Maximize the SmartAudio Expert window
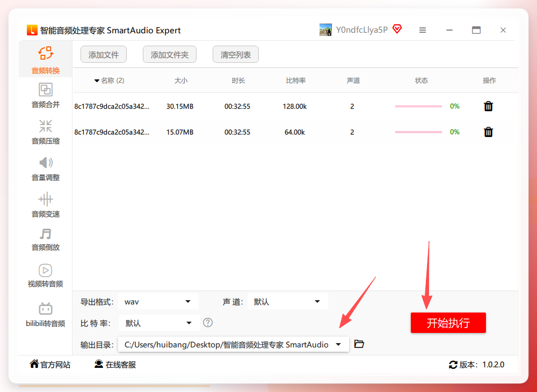Viewport: 537px width, 392px height. pos(476,30)
